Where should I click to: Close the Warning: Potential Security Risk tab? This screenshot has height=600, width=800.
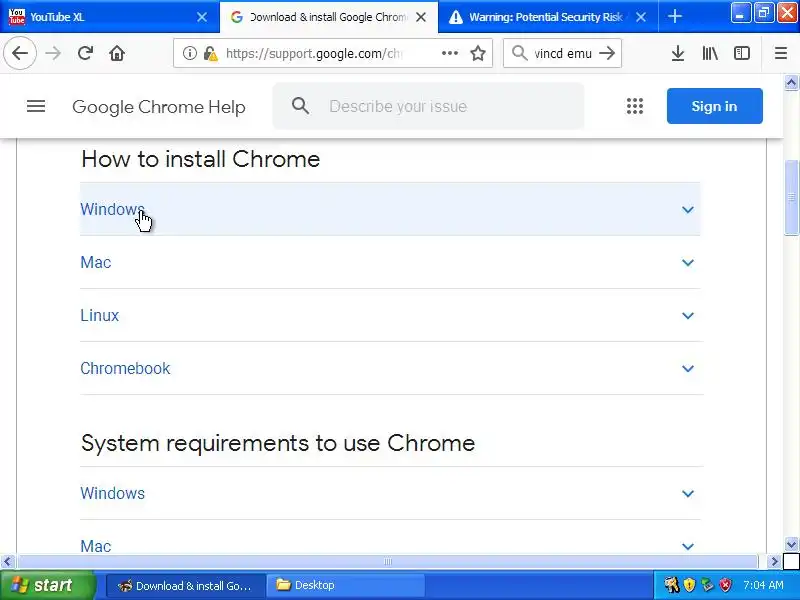click(x=641, y=17)
